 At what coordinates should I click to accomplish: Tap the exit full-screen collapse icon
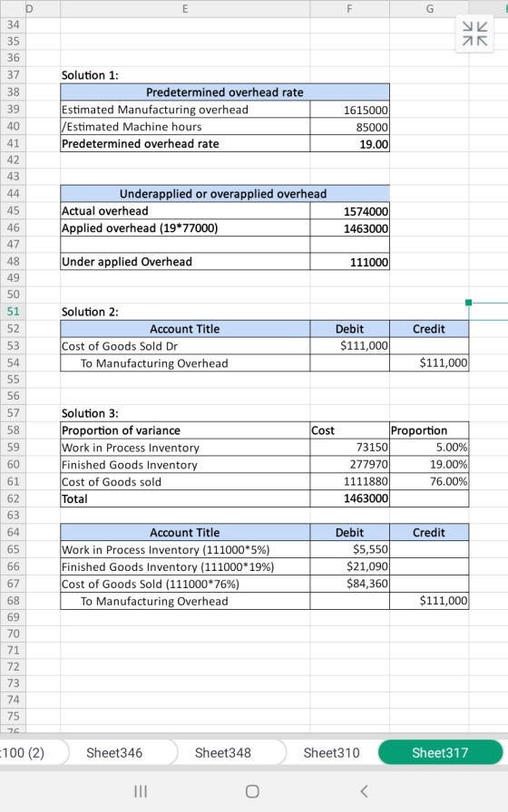[x=474, y=34]
